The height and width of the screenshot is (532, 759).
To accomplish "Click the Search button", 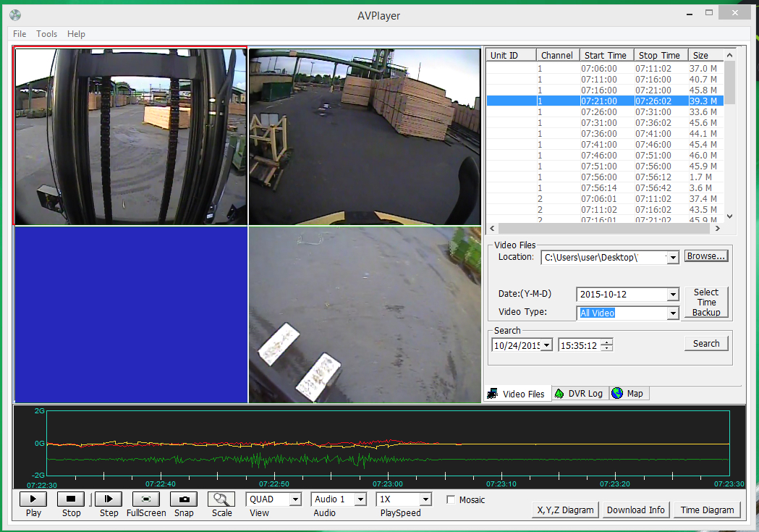I will pos(706,344).
